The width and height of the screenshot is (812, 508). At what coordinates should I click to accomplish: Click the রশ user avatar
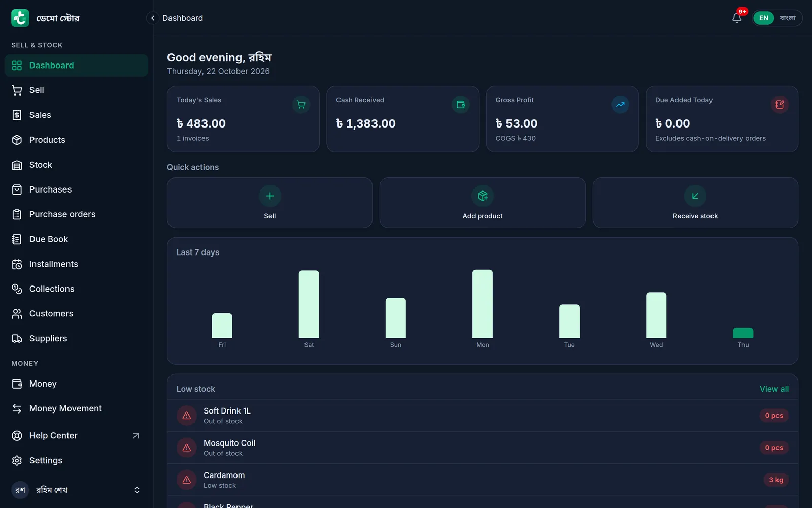20,490
